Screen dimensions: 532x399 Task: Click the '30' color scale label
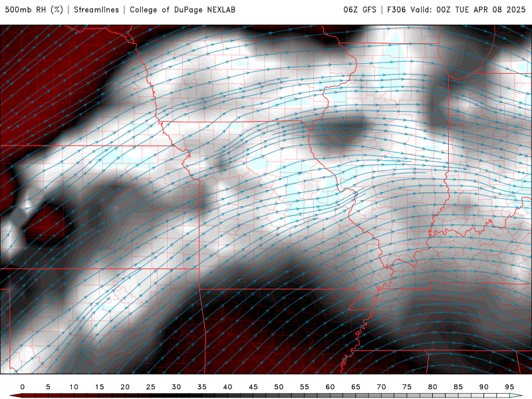[176, 387]
